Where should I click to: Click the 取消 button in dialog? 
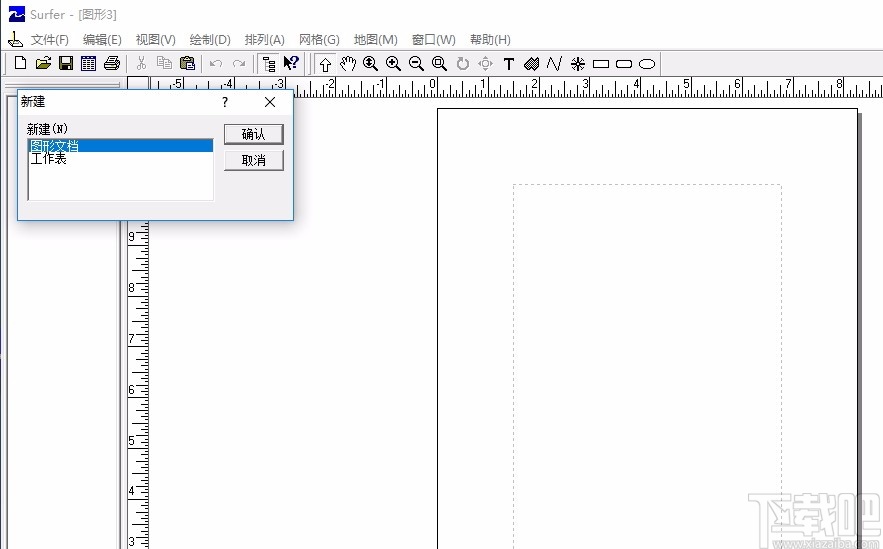pyautogui.click(x=253, y=160)
